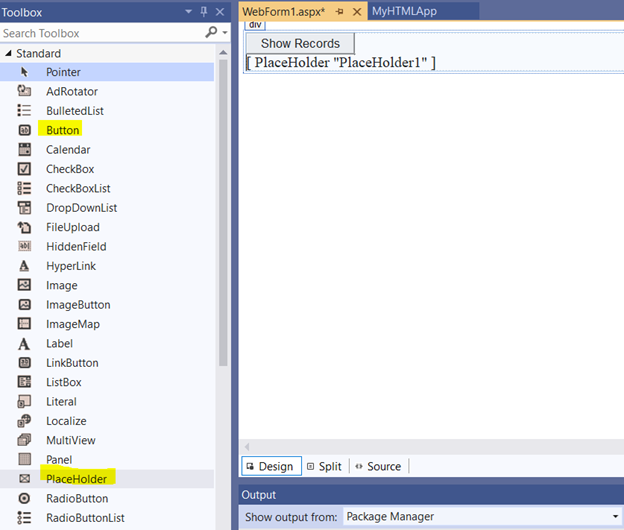Open the Toolbox window position dropdown arrow
Viewport: 624px width, 530px height.
[x=189, y=12]
